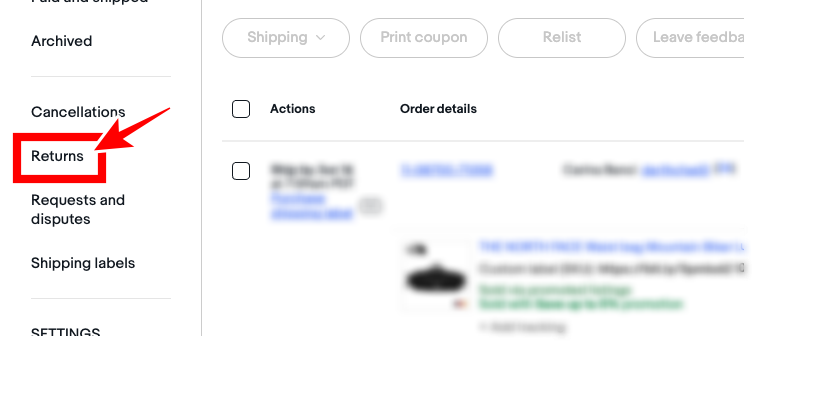Image resolution: width=833 pixels, height=415 pixels.
Task: Click the Purchase shipping label link
Action: point(312,206)
